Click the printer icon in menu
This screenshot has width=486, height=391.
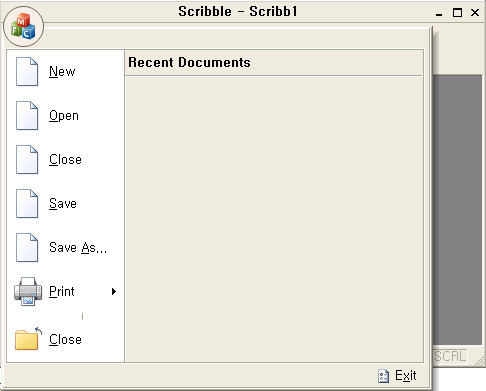pos(28,291)
